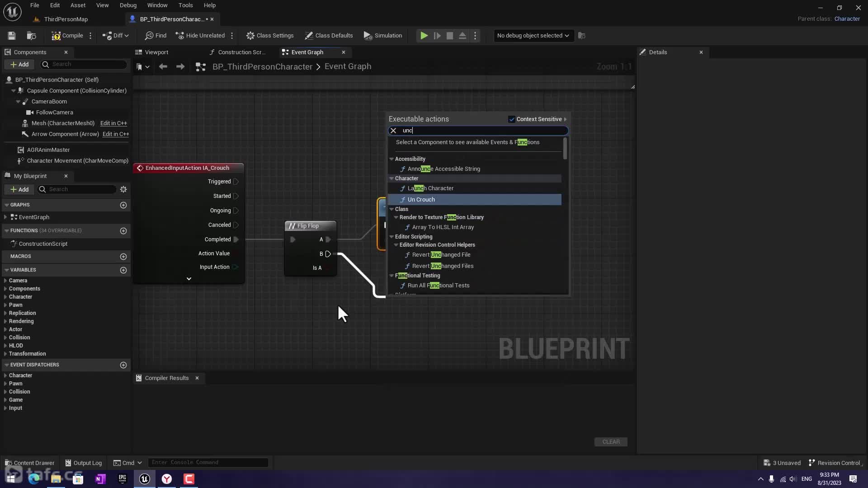
Task: Click CLEAR in Compiler Results
Action: click(611, 442)
